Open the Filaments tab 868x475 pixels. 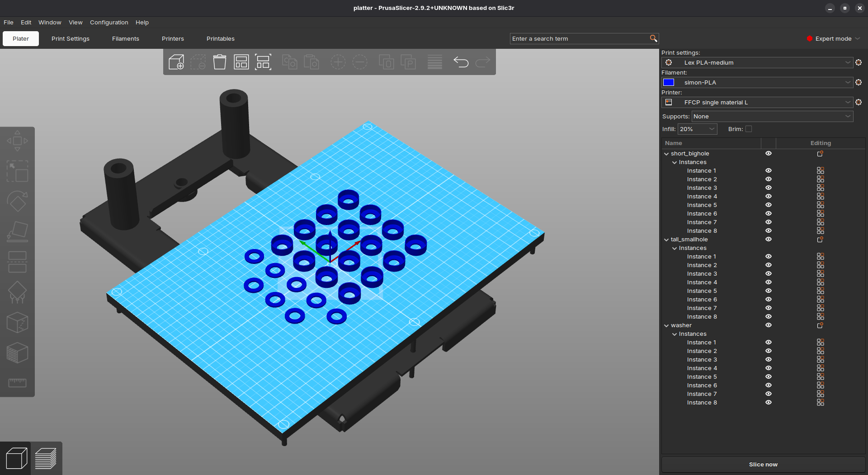(x=126, y=38)
